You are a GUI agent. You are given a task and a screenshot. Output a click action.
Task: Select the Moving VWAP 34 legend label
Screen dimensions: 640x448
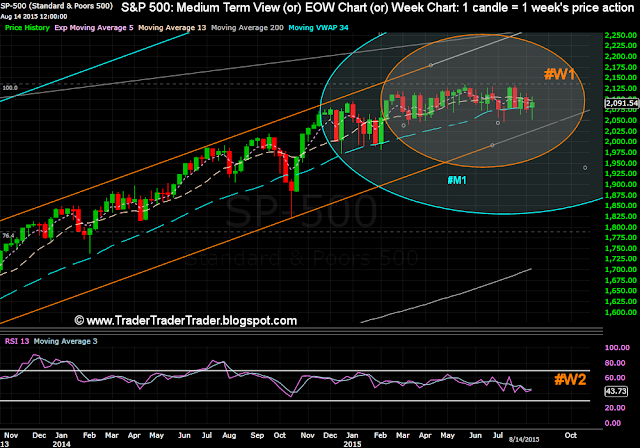pyautogui.click(x=318, y=28)
